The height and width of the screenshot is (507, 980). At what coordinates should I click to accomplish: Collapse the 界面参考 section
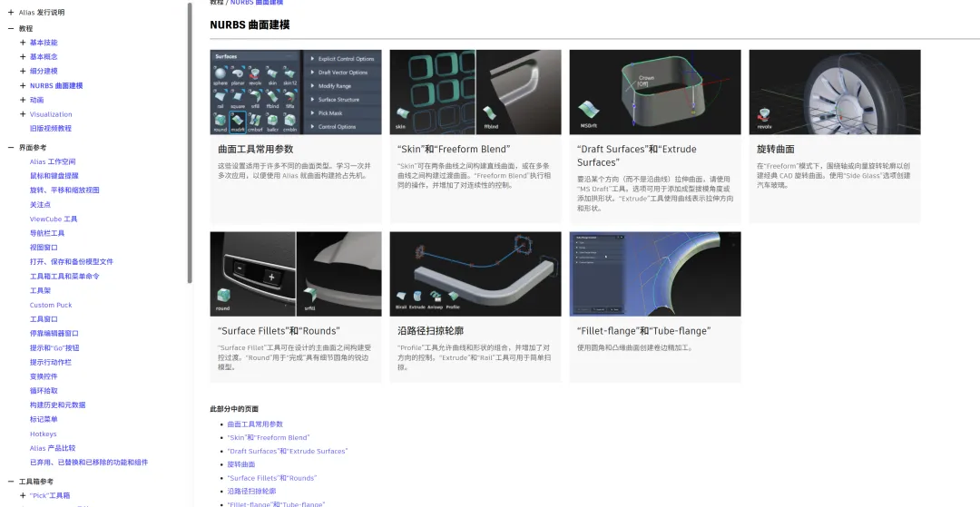11,147
